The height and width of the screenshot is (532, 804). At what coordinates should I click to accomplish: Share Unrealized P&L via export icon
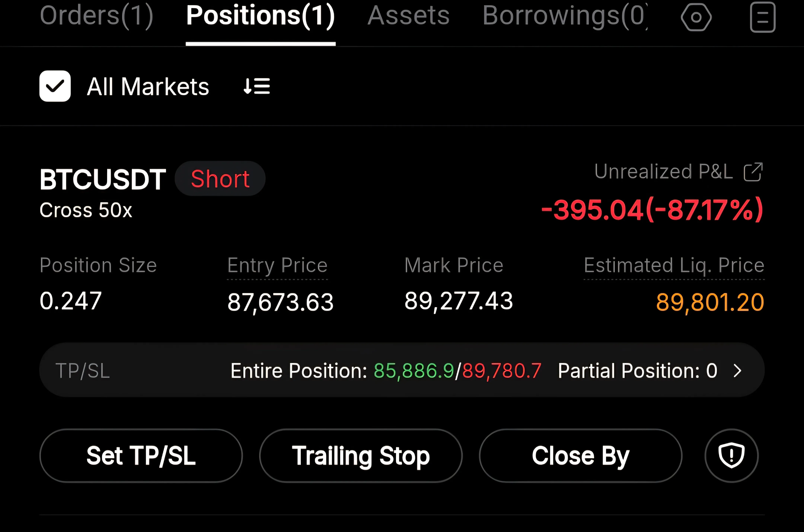click(753, 172)
